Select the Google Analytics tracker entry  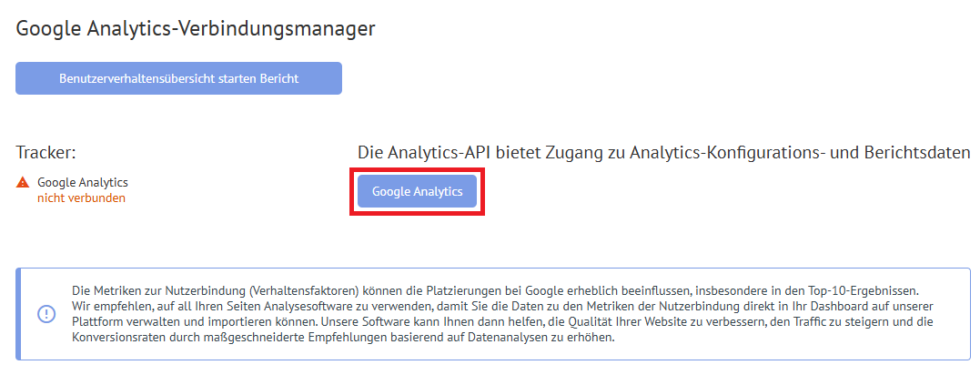[83, 183]
